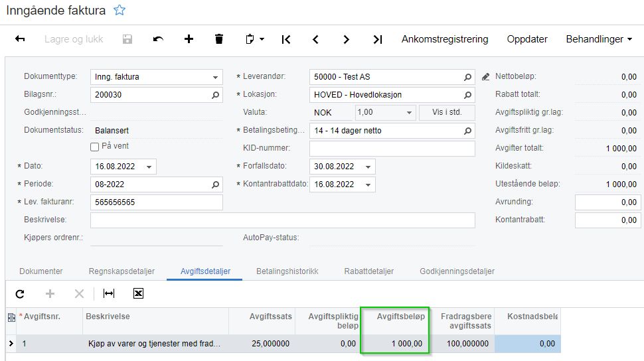Search Leverandør with the magnifier icon
Viewport: 644px width, 361px height.
467,77
